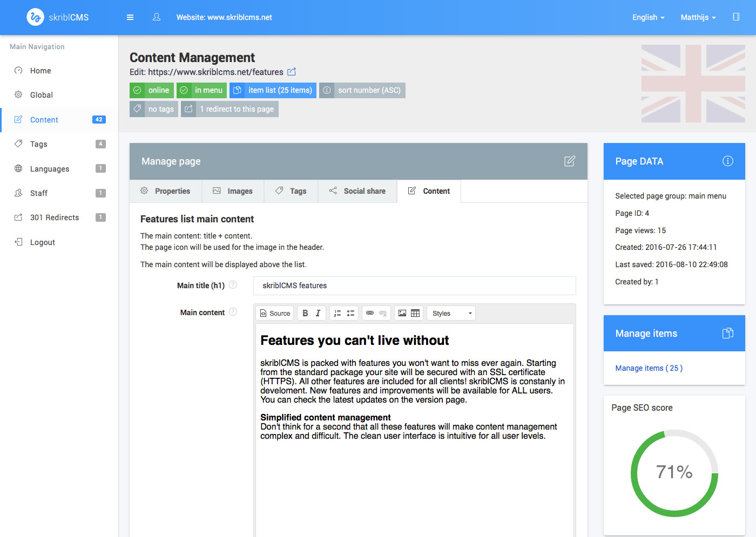
Task: Click the insert link icon
Action: tap(370, 313)
